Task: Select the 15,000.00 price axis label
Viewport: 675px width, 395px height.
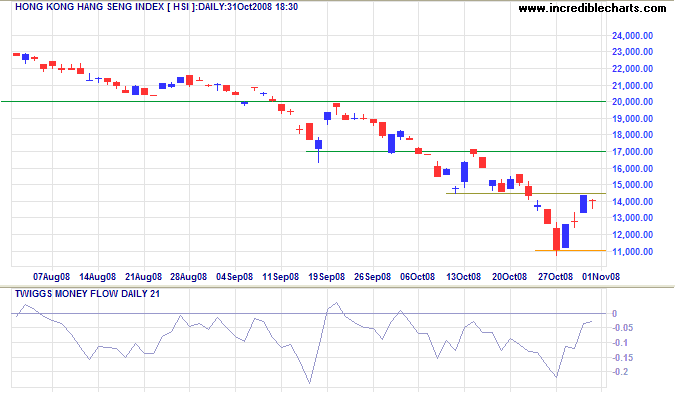Action: pyautogui.click(x=632, y=185)
